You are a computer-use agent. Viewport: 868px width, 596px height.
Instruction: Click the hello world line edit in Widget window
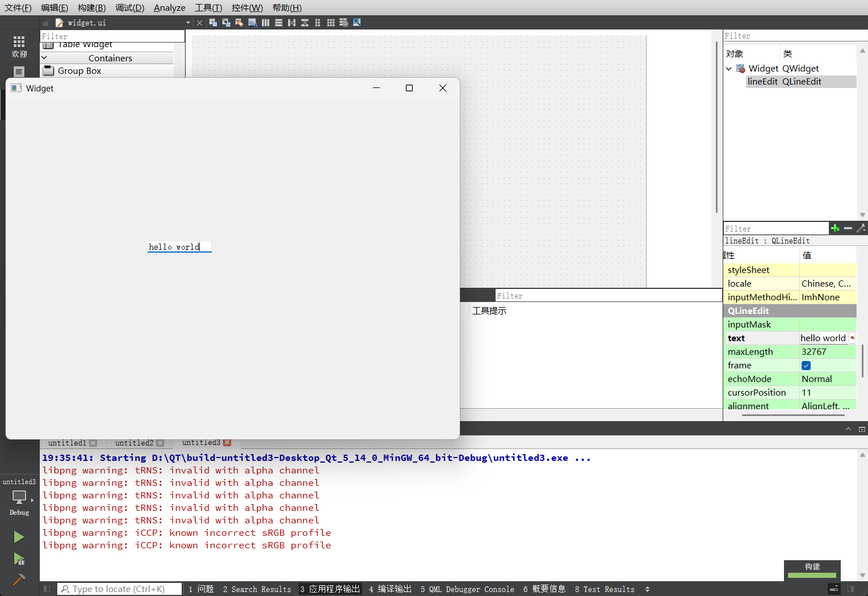179,246
